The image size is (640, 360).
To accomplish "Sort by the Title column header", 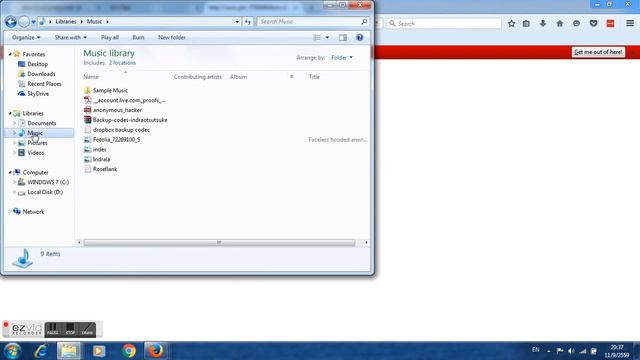I will point(314,77).
